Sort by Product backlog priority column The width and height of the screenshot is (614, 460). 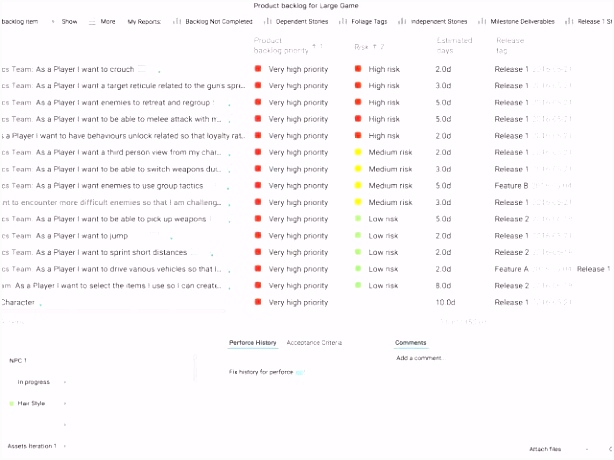[x=281, y=44]
